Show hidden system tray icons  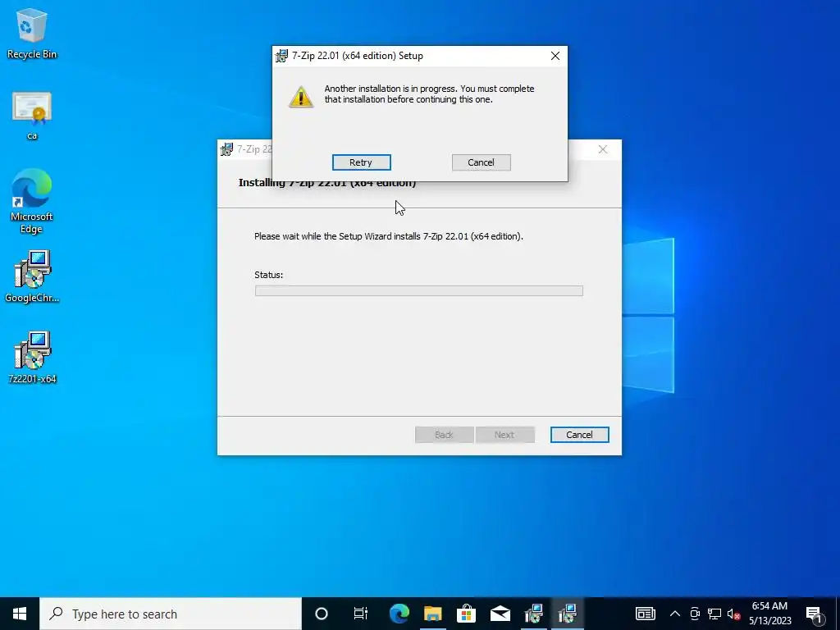(x=675, y=614)
